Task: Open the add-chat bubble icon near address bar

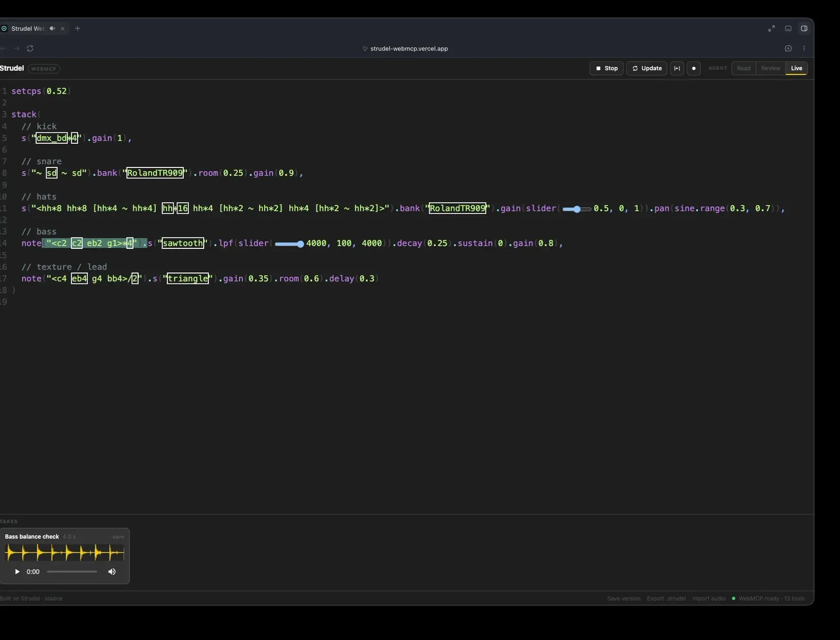Action: [788, 48]
